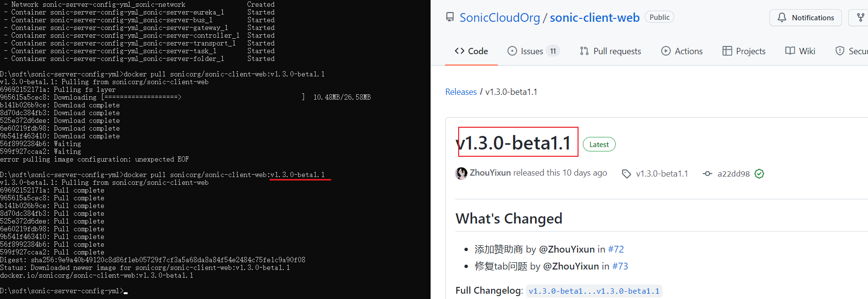Open the Wiki tab
Viewport: 868px width, 299px height.
point(800,51)
